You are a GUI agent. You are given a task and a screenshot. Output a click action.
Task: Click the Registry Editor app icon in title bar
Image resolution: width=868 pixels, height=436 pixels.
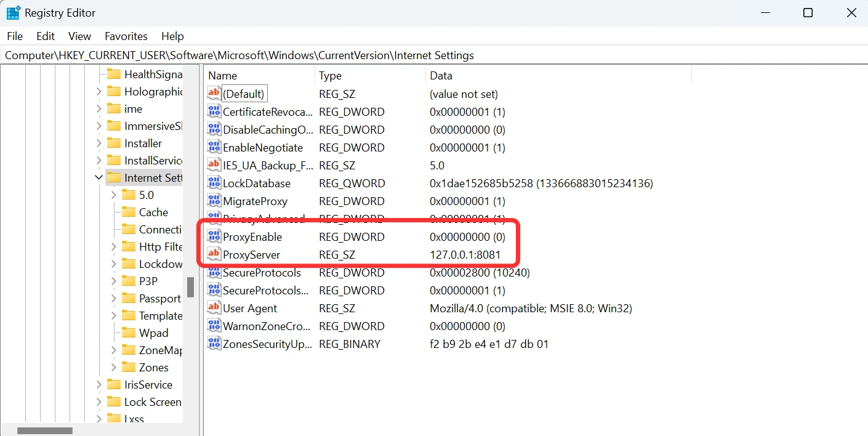(13, 12)
